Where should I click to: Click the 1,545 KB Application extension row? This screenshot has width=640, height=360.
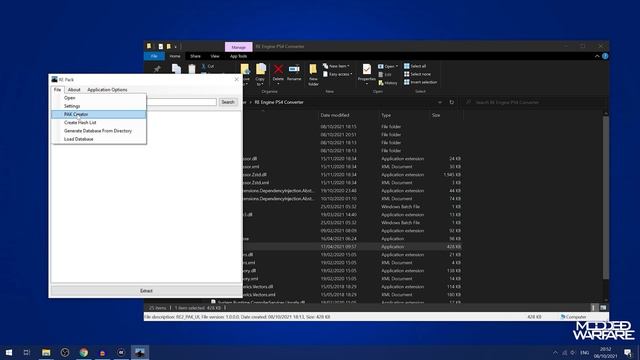click(x=352, y=175)
